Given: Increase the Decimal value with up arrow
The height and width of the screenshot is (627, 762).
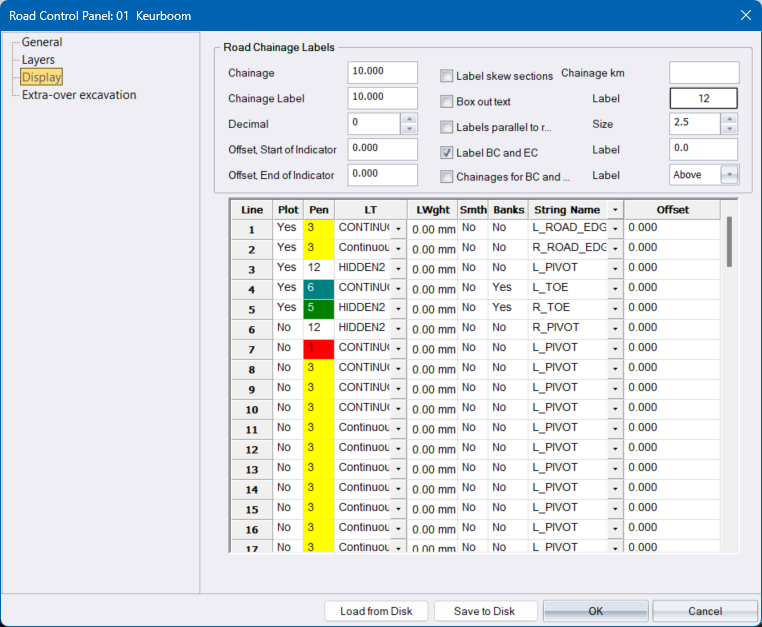Looking at the screenshot, I should pyautogui.click(x=408, y=118).
